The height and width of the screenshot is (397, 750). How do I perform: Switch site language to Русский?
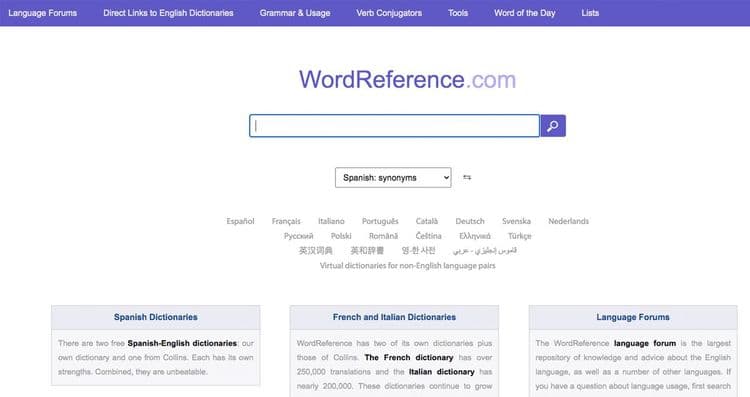pyautogui.click(x=298, y=236)
